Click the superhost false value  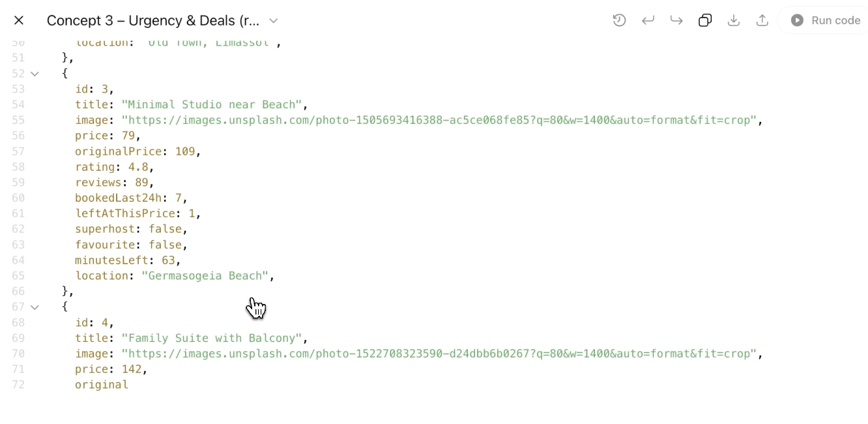click(165, 229)
